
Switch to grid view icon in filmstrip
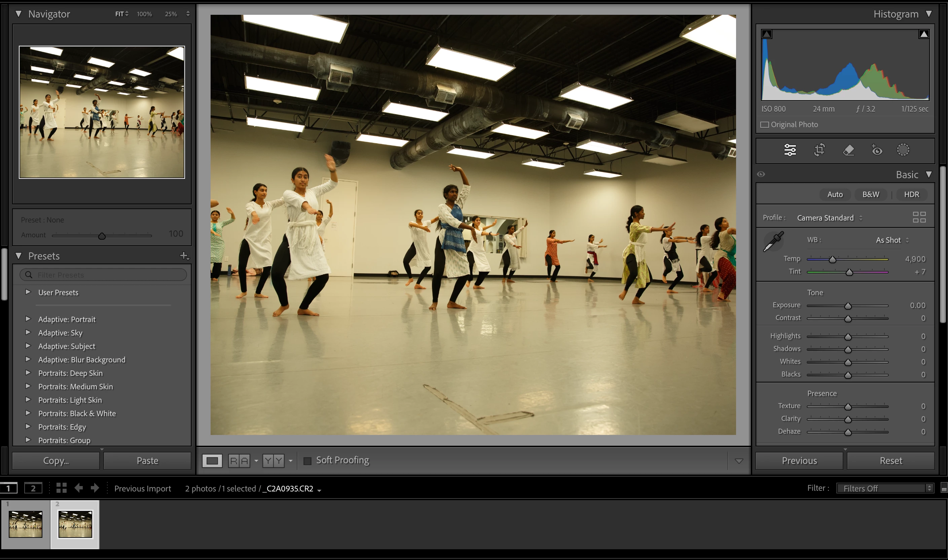point(62,488)
